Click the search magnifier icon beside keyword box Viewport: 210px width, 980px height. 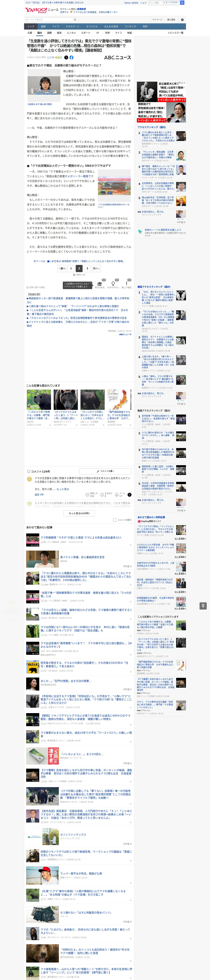point(75,20)
